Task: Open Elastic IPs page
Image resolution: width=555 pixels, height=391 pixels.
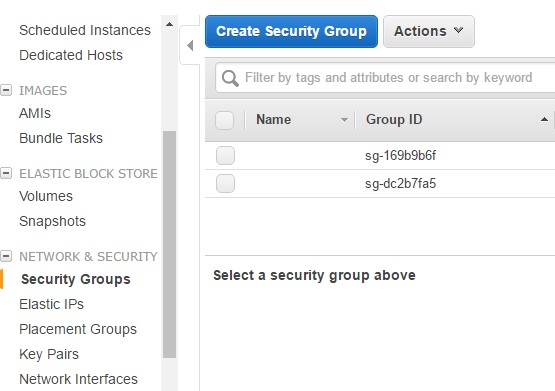Action: pyautogui.click(x=51, y=304)
